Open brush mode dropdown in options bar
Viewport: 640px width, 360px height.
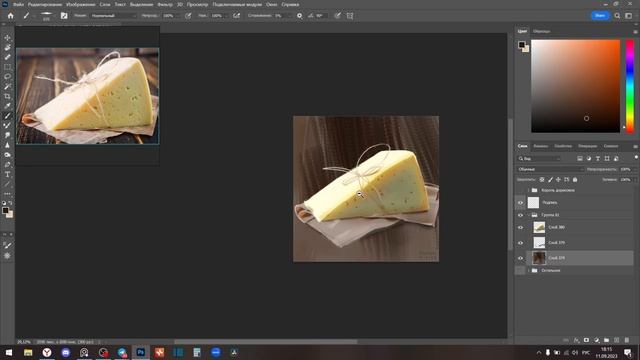(x=113, y=16)
